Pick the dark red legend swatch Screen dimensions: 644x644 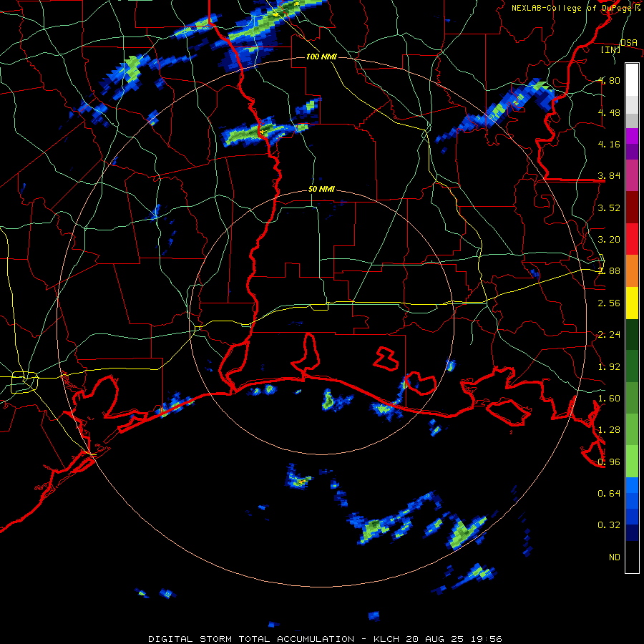(632, 208)
